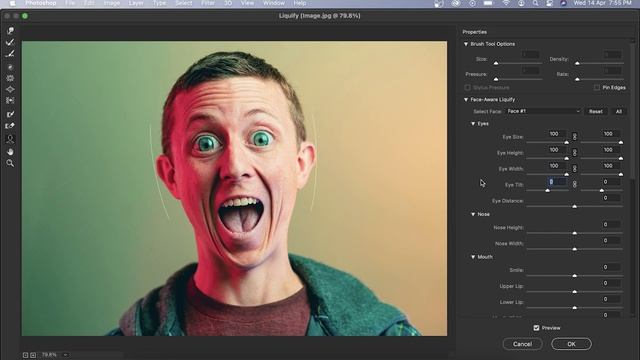Click the Smile value field
This screenshot has height=360, width=640.
pos(611,267)
